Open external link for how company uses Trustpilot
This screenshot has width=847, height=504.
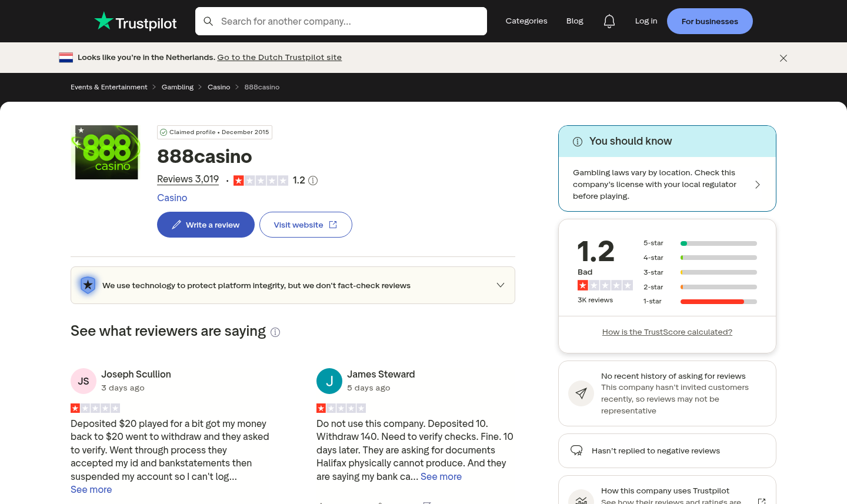pyautogui.click(x=762, y=501)
